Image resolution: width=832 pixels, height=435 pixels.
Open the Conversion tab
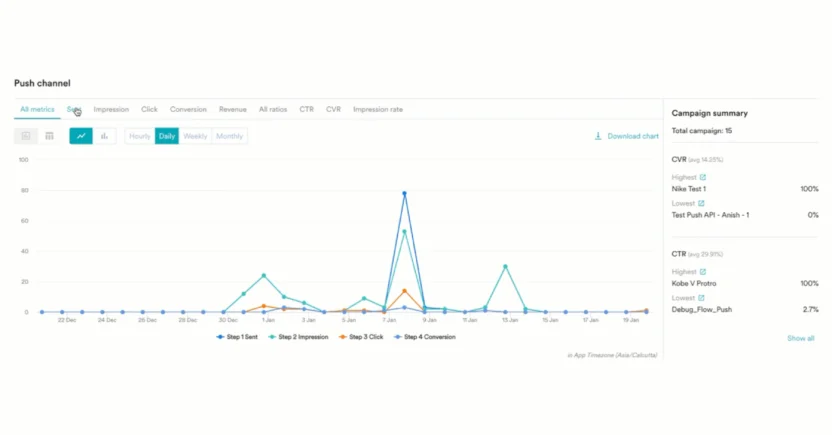tap(188, 109)
